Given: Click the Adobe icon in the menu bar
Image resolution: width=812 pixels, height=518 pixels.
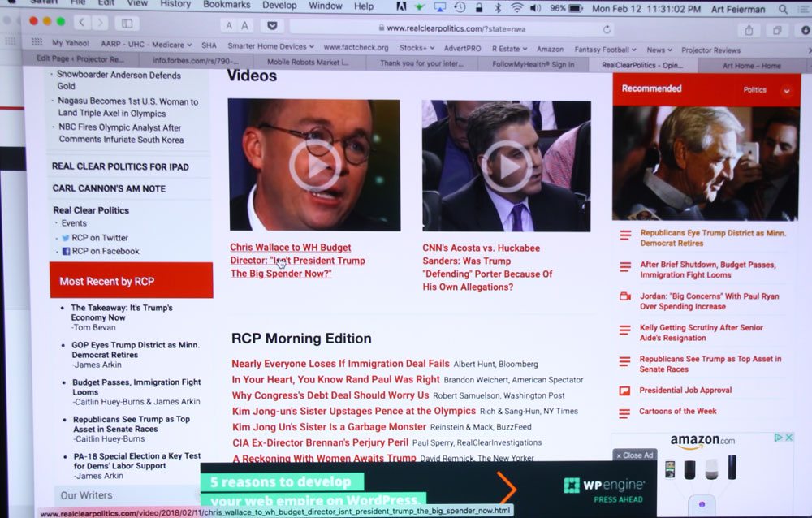Looking at the screenshot, I should [x=401, y=6].
